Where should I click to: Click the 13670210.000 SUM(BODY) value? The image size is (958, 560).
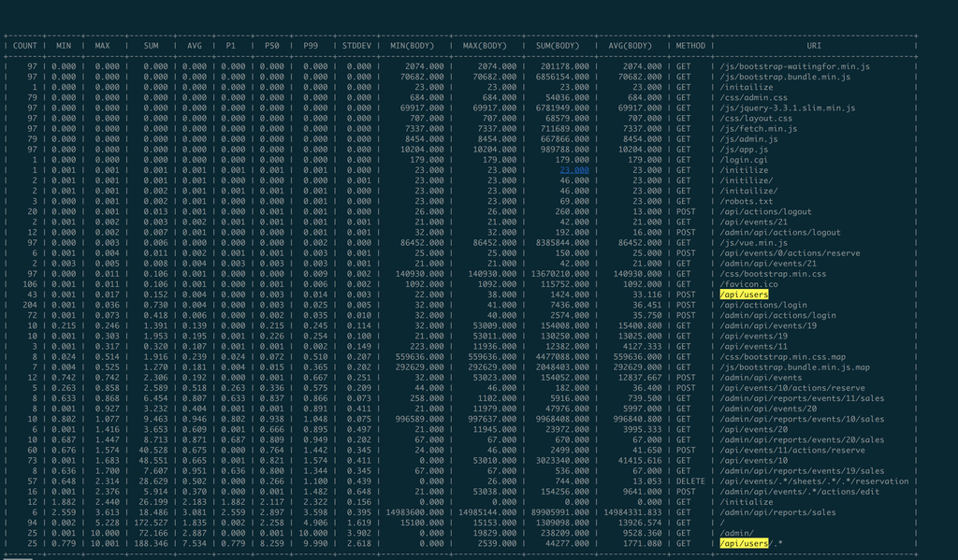pos(559,274)
